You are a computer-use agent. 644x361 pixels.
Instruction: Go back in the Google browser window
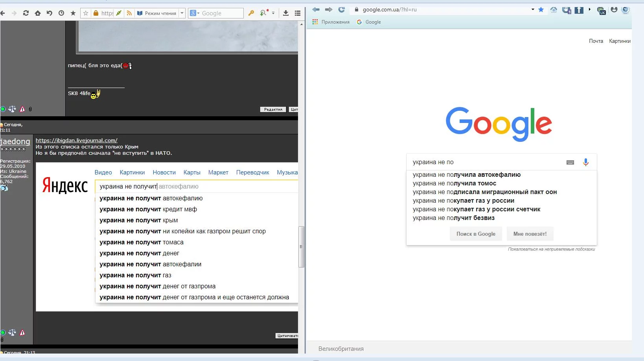point(316,9)
